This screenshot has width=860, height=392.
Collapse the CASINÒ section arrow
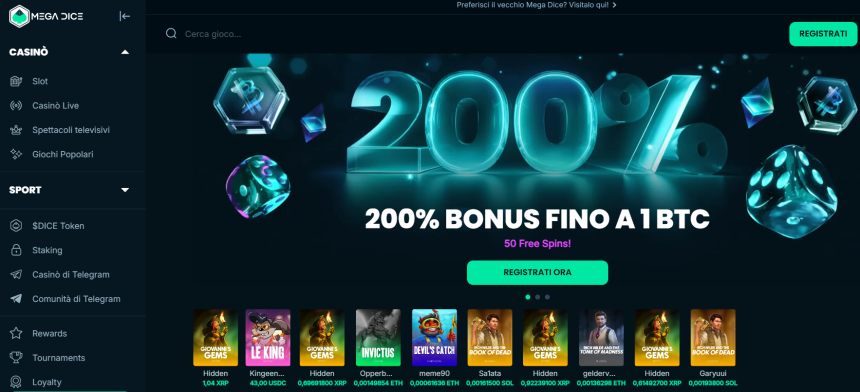125,52
